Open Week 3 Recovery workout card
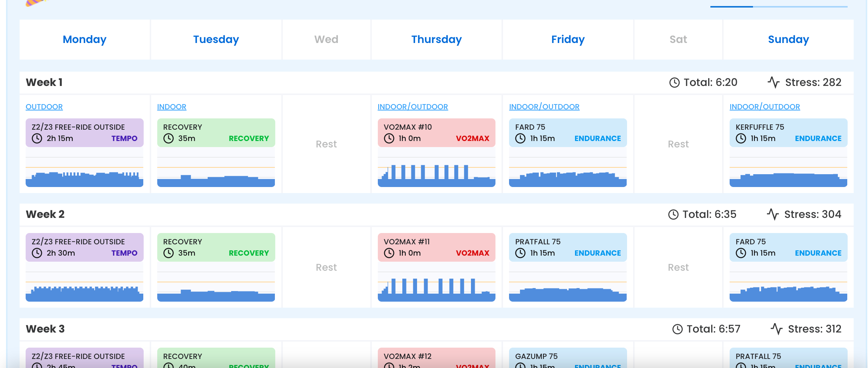The width and height of the screenshot is (868, 368). (x=216, y=358)
